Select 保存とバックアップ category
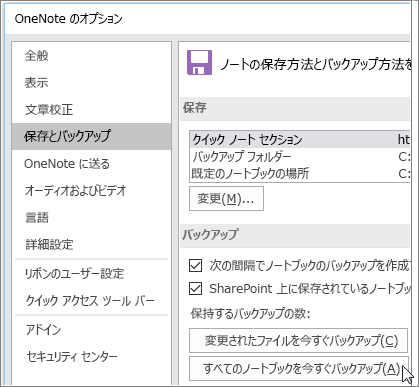The height and width of the screenshot is (387, 419). [x=91, y=136]
